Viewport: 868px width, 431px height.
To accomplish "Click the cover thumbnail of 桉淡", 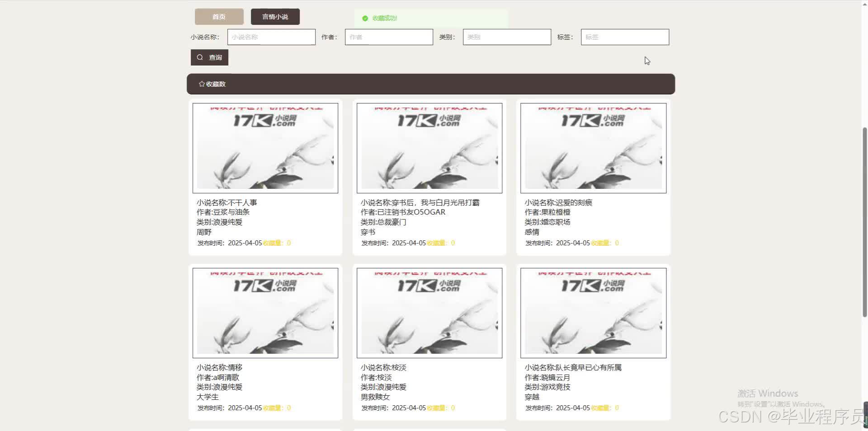I will 429,313.
